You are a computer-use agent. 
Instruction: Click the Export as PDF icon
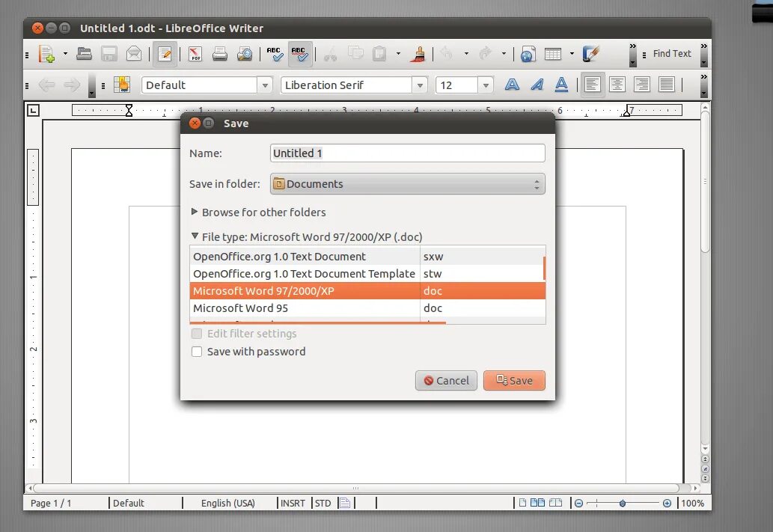(195, 54)
